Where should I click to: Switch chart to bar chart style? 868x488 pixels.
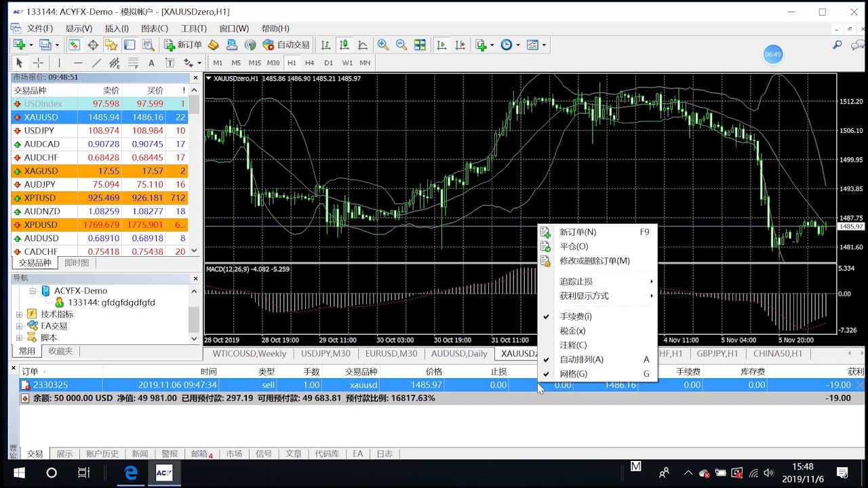tap(325, 45)
